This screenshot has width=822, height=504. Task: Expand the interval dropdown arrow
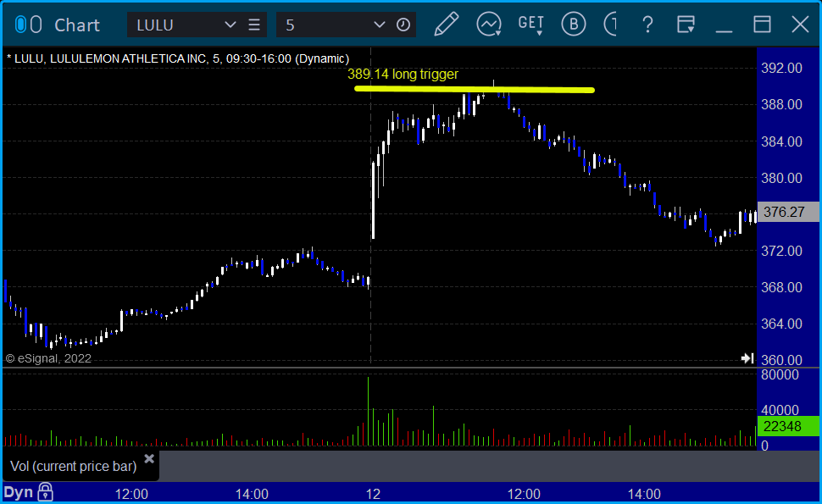click(379, 25)
